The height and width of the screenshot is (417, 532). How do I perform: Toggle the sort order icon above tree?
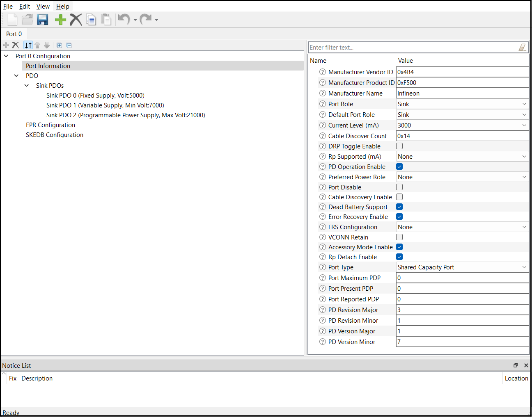(x=28, y=45)
